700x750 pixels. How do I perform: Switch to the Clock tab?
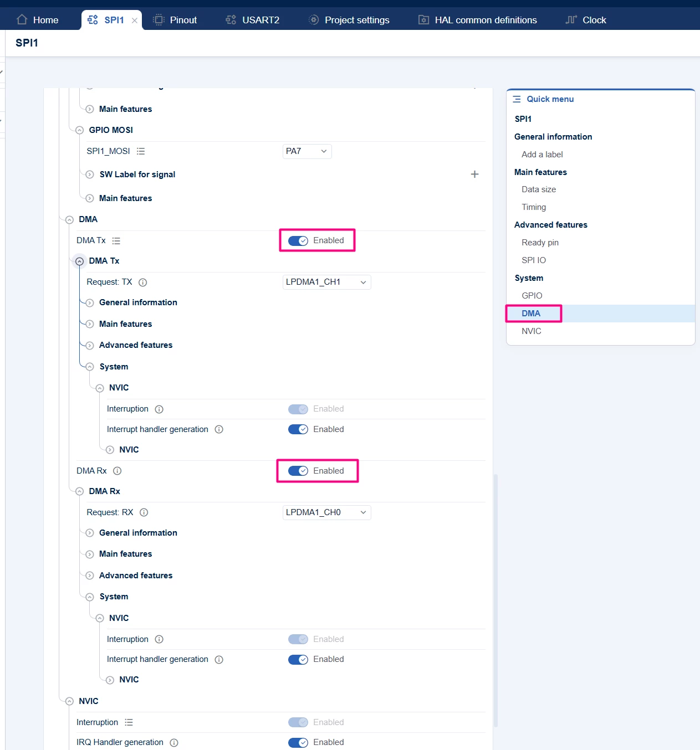586,20
